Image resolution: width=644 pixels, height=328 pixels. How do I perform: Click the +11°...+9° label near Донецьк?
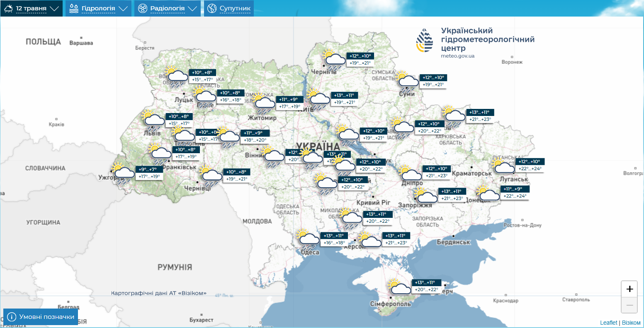[515, 189]
